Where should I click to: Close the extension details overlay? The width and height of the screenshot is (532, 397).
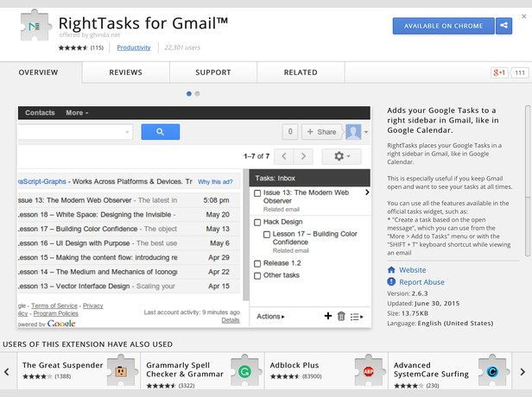[524, 16]
